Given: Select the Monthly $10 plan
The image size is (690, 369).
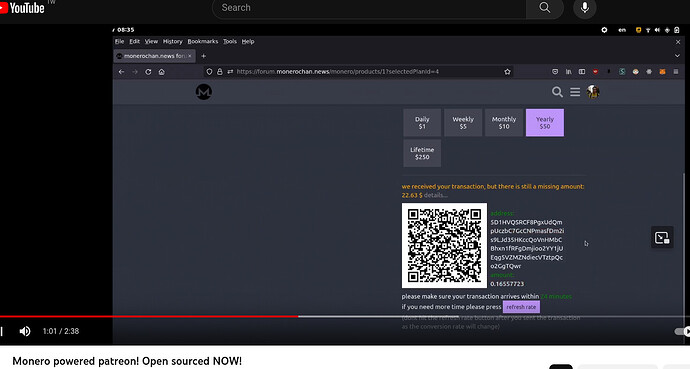Looking at the screenshot, I should pos(504,123).
